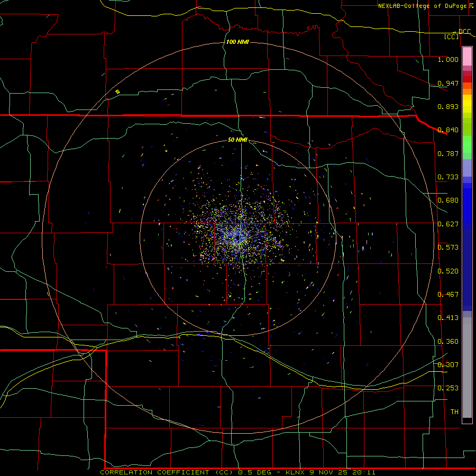Click the periwinkle segment of the color bar
The width and height of the screenshot is (476, 476).
[467, 168]
